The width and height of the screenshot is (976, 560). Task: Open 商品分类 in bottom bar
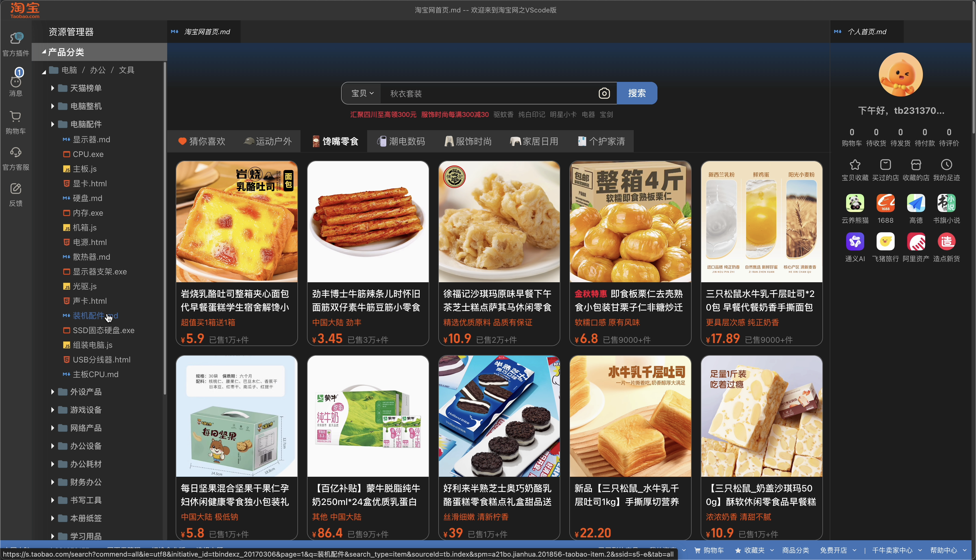(x=795, y=550)
